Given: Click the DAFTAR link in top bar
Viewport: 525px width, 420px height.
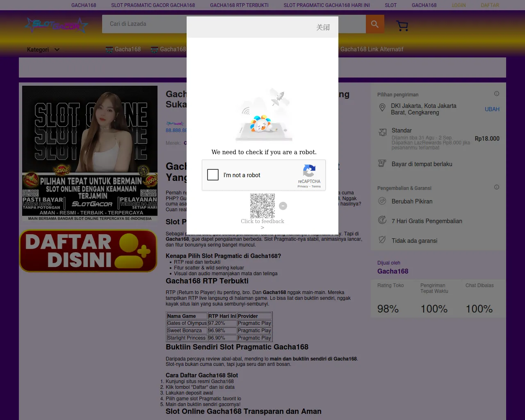Looking at the screenshot, I should 490,5.
